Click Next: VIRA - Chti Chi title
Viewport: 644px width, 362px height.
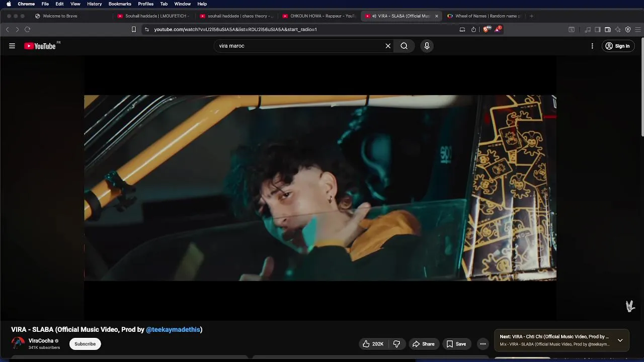tap(554, 337)
